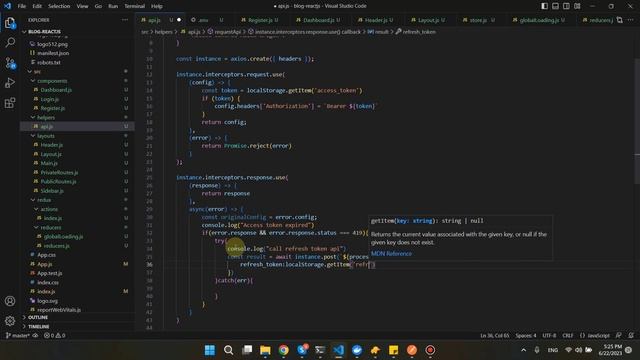The height and width of the screenshot is (360, 640).
Task: Click the feedback icon in status bar
Action: point(619,336)
